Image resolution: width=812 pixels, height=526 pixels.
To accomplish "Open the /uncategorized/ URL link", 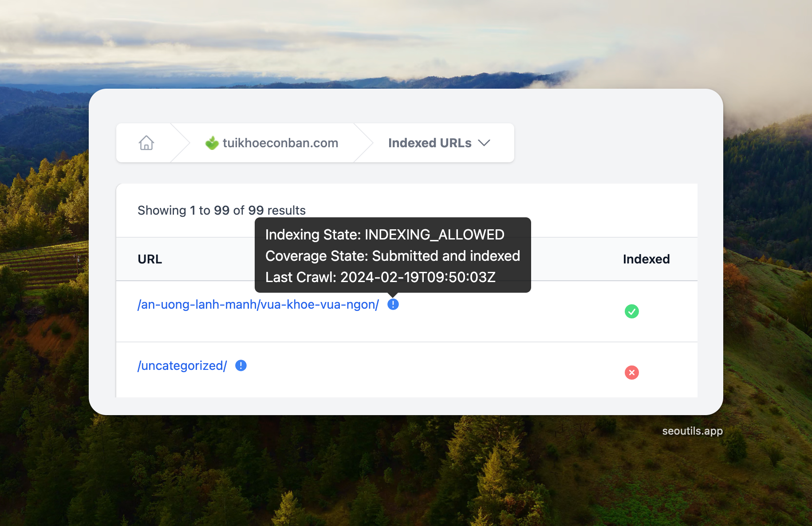I will [x=182, y=366].
